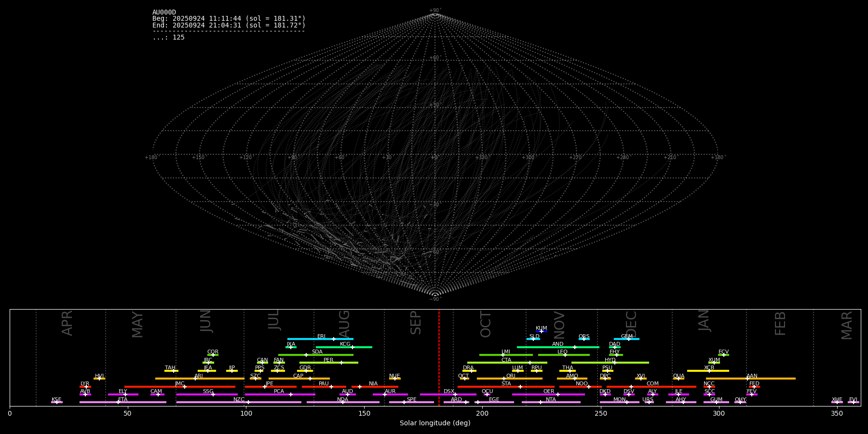Click the NOV month label

[559, 325]
